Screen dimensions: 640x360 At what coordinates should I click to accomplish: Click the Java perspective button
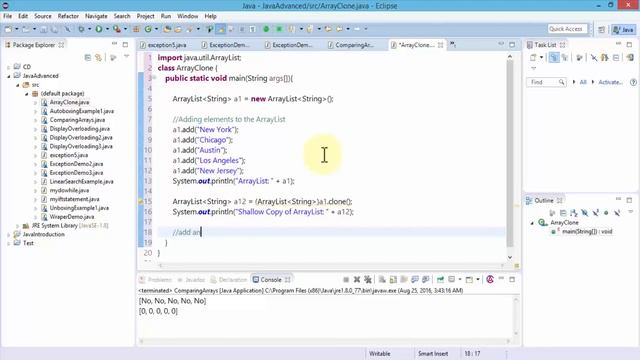tap(623, 29)
